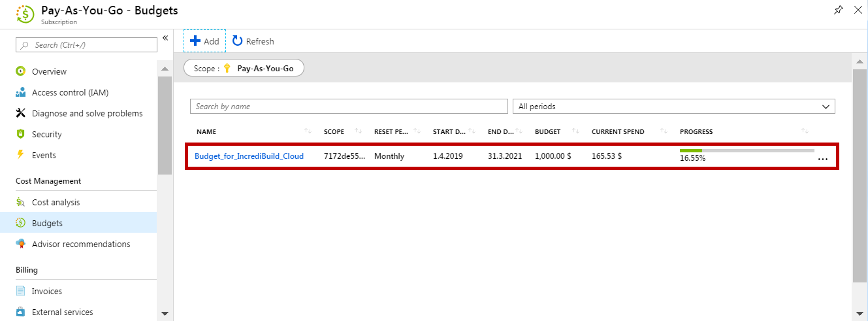Sort table by Progress column
The image size is (868, 321).
[x=805, y=131]
